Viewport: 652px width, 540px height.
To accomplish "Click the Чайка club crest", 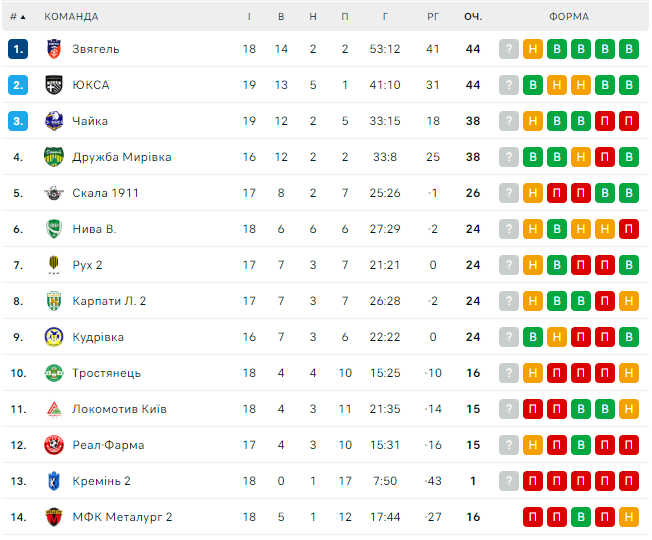I will tap(54, 121).
